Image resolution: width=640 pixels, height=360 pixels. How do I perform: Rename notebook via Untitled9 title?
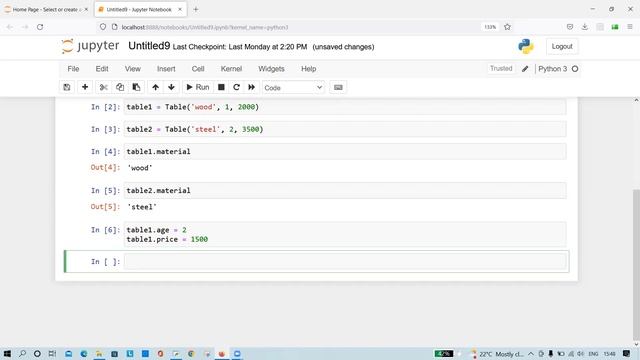149,46
